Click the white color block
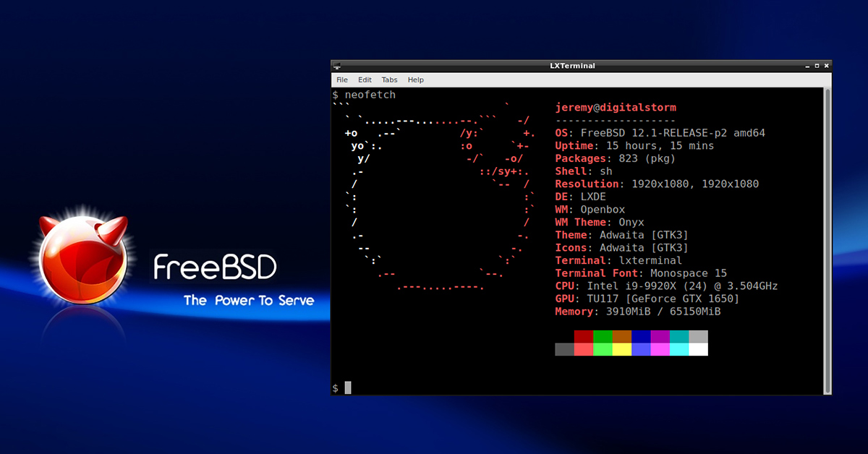868x454 pixels. pos(698,349)
